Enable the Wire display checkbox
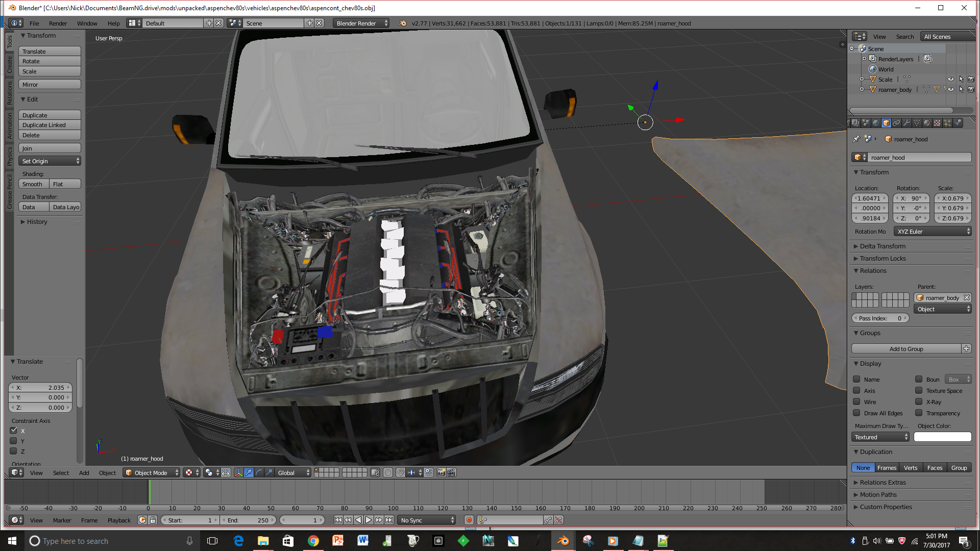 pyautogui.click(x=857, y=402)
